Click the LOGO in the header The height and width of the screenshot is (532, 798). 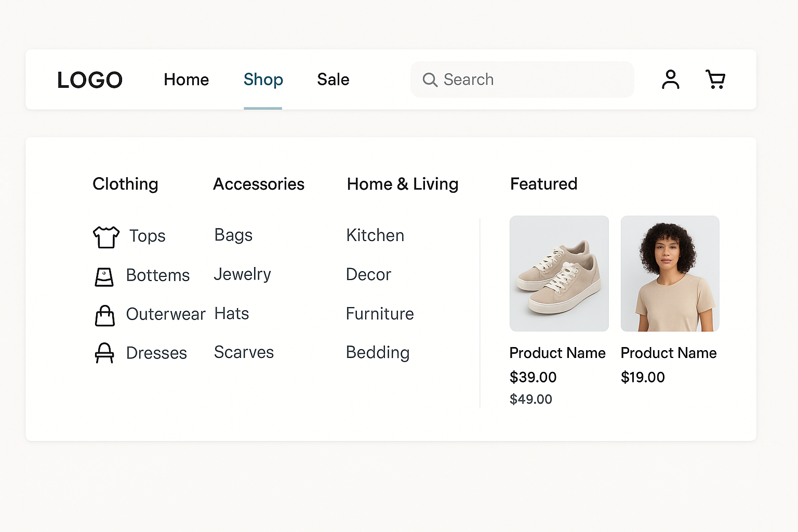[x=90, y=79]
